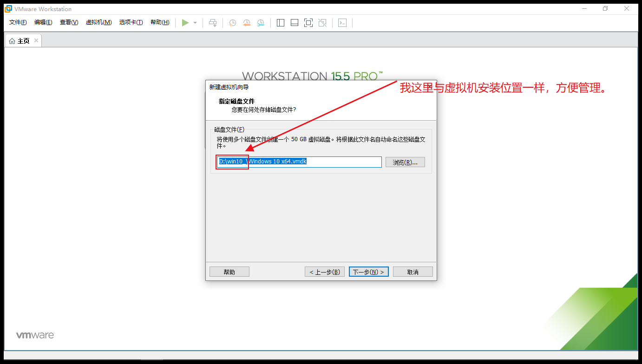
Task: Open the 帮助(H) menu
Action: click(160, 22)
